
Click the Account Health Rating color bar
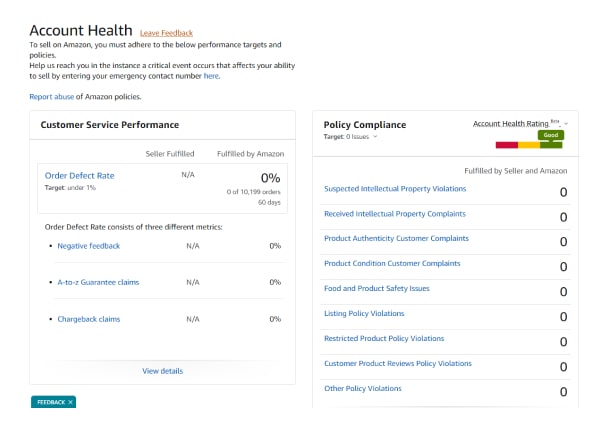[x=528, y=145]
